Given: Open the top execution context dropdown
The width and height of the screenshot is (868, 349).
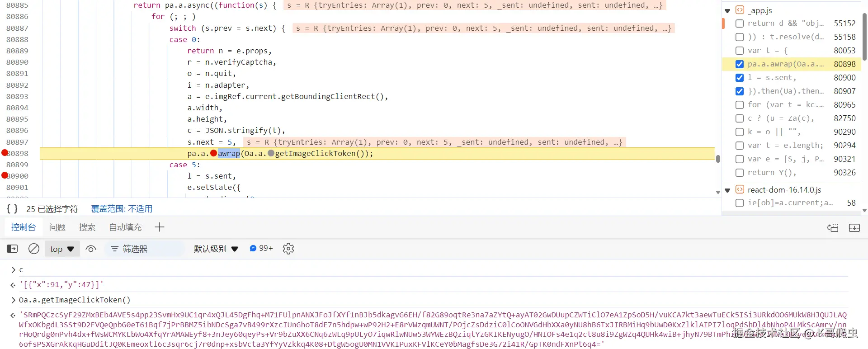Looking at the screenshot, I should pos(62,249).
